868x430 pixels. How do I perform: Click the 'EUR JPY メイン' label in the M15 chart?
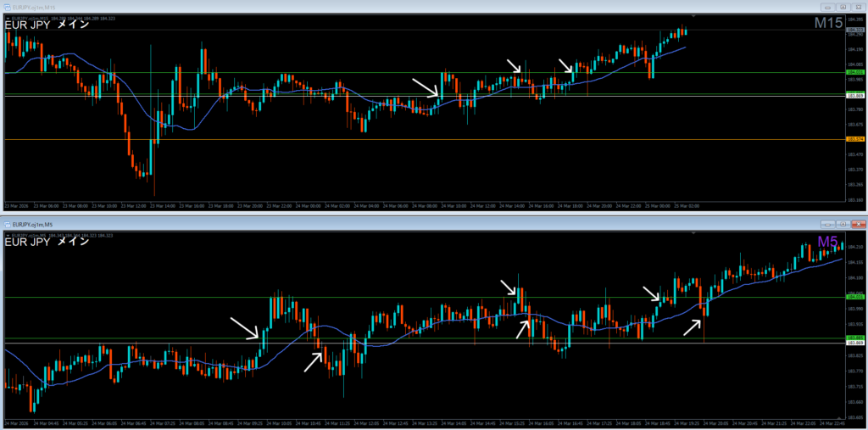[x=47, y=25]
